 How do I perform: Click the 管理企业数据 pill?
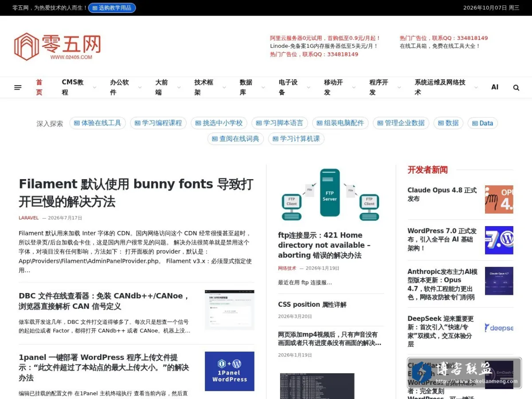[x=401, y=123]
